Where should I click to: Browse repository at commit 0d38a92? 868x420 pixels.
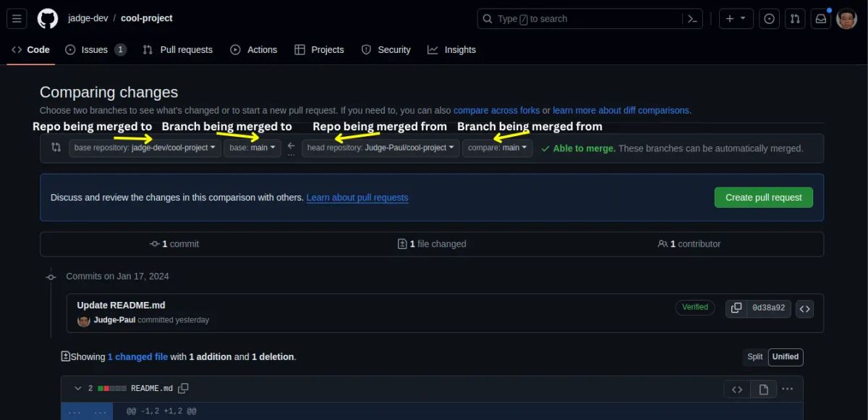coord(805,308)
